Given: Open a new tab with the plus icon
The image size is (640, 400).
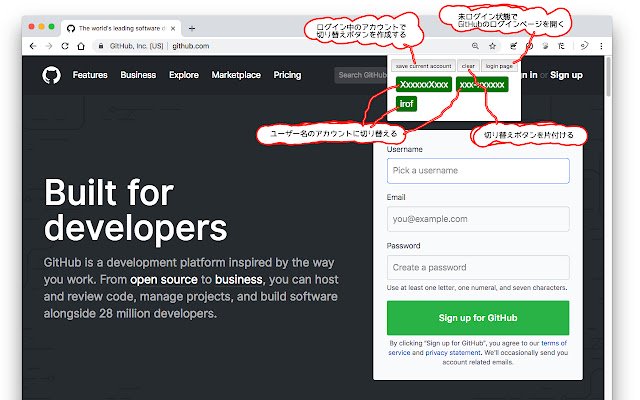Looking at the screenshot, I should [x=192, y=28].
